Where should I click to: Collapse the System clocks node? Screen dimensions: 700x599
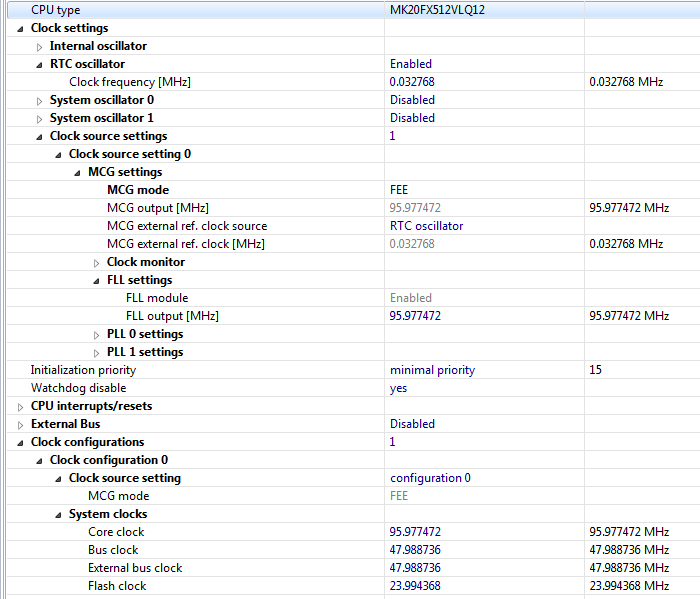58,515
